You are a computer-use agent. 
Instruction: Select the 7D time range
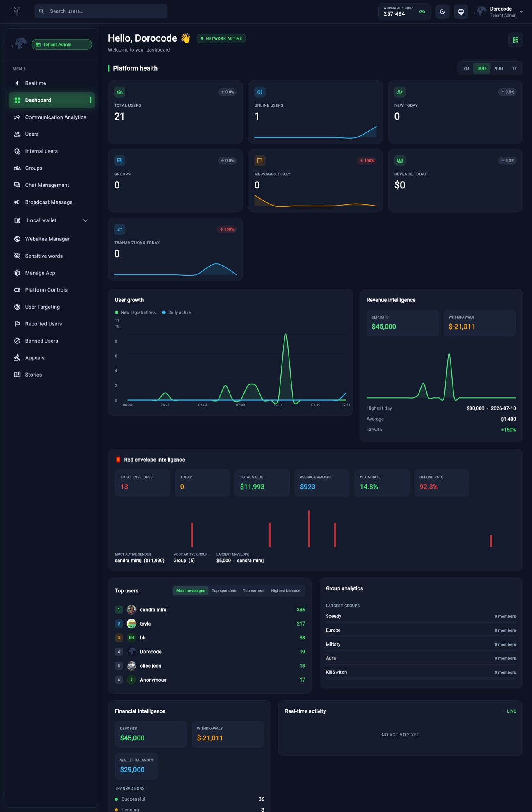[466, 68]
